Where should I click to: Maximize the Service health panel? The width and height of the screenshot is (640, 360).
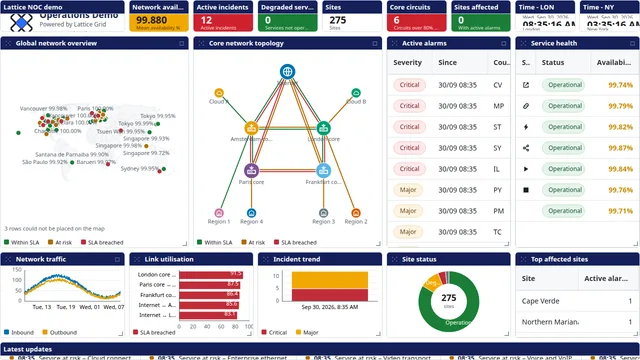point(632,43)
